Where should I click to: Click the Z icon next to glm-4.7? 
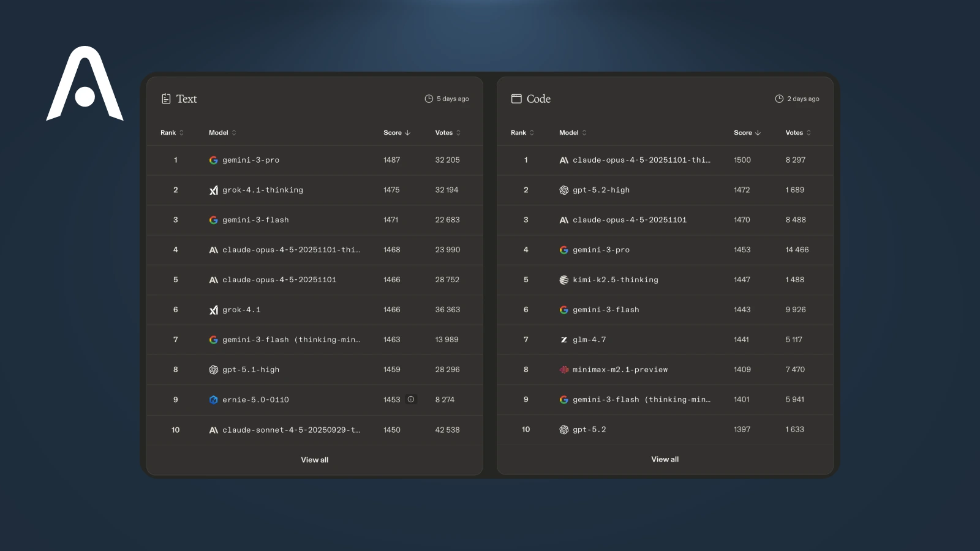[564, 340]
